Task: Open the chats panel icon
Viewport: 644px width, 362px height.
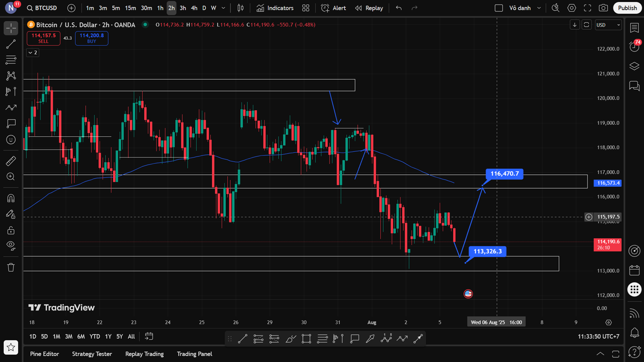Action: click(634, 86)
